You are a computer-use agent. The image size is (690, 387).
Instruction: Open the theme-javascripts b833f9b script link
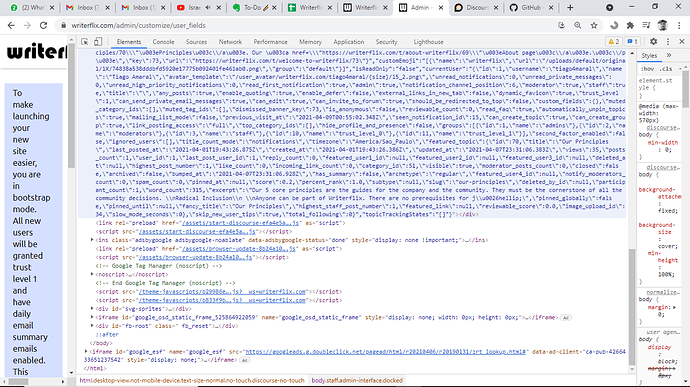pyautogui.click(x=222, y=300)
